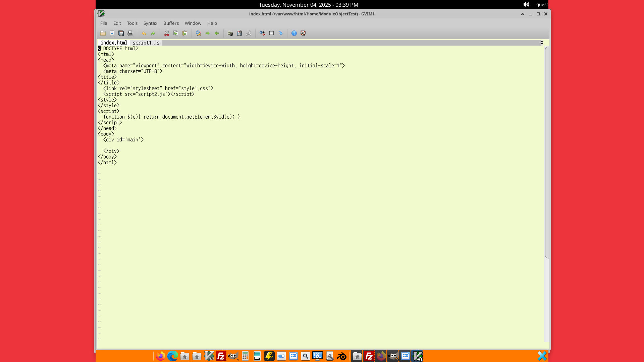Open Find and Replace tool icon

tap(199, 33)
